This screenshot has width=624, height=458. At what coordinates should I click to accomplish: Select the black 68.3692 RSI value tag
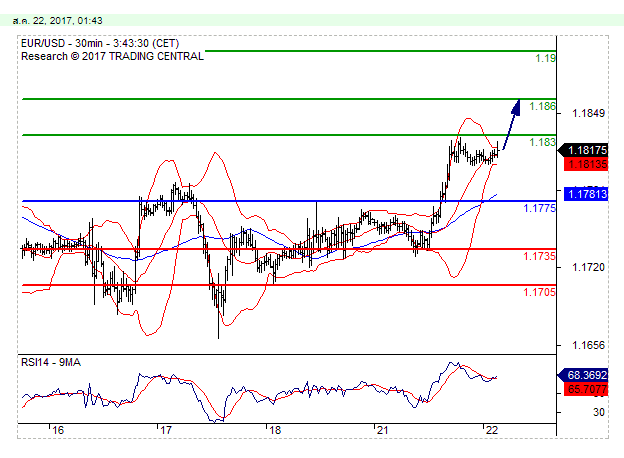pos(585,376)
